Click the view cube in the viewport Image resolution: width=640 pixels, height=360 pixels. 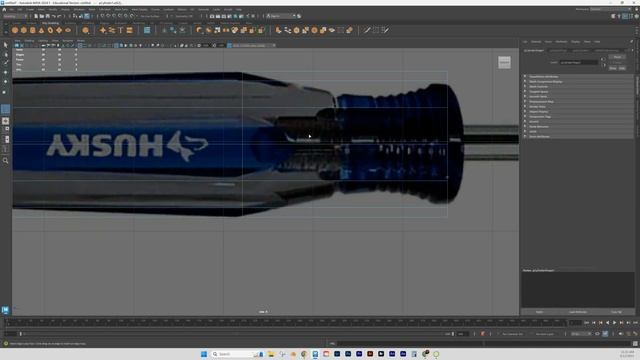click(504, 62)
